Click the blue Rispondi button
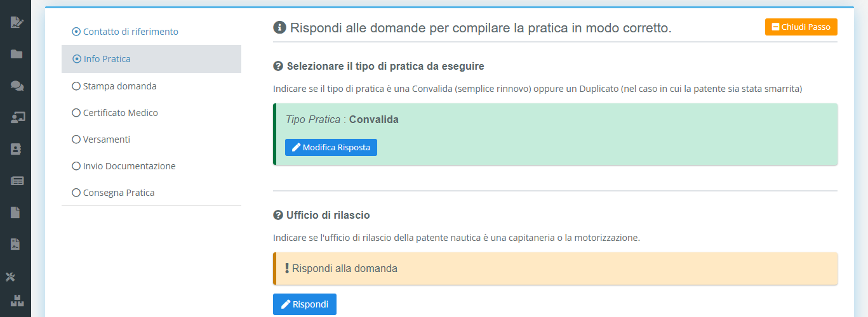Image resolution: width=868 pixels, height=317 pixels. coord(305,304)
